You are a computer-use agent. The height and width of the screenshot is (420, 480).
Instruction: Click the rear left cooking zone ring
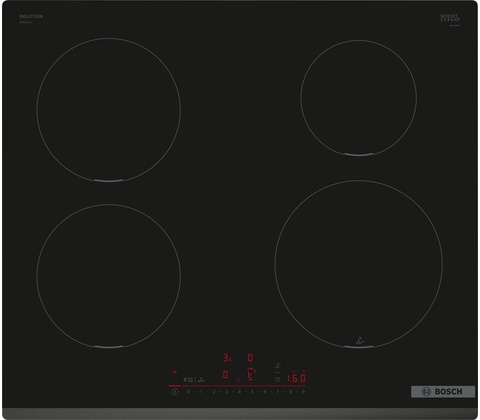click(x=109, y=110)
